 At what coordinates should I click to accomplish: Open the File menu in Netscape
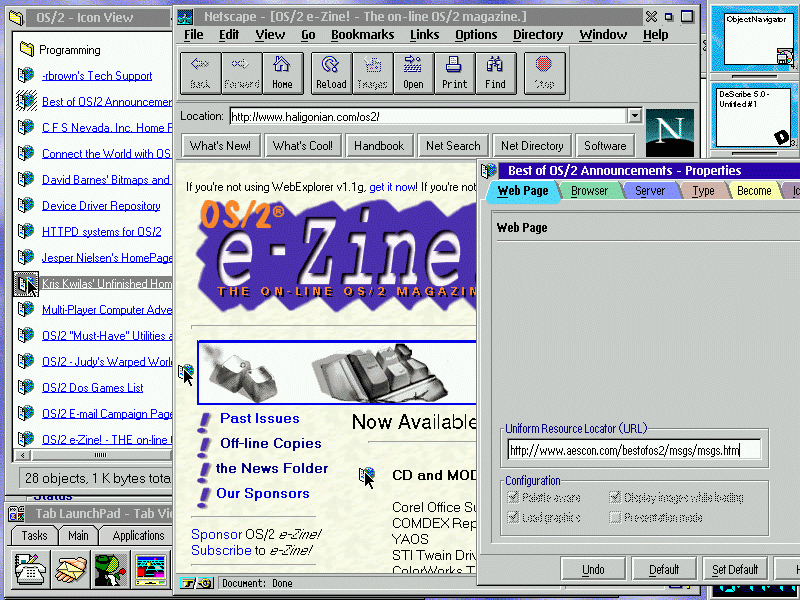pos(193,35)
